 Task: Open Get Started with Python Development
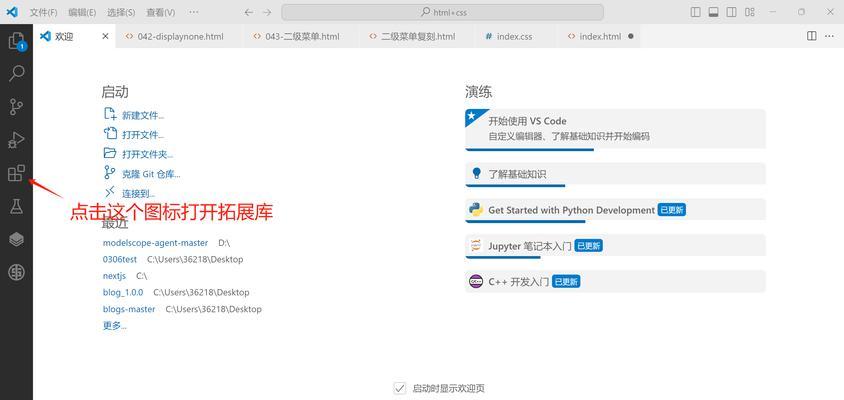(x=615, y=210)
